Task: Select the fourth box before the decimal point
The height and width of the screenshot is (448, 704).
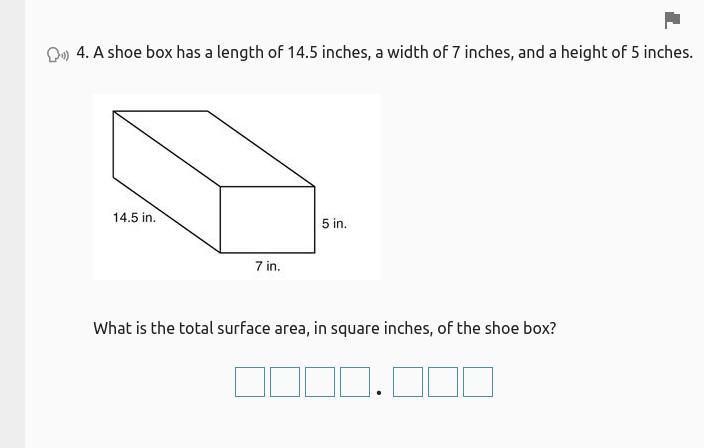Action: pos(355,382)
